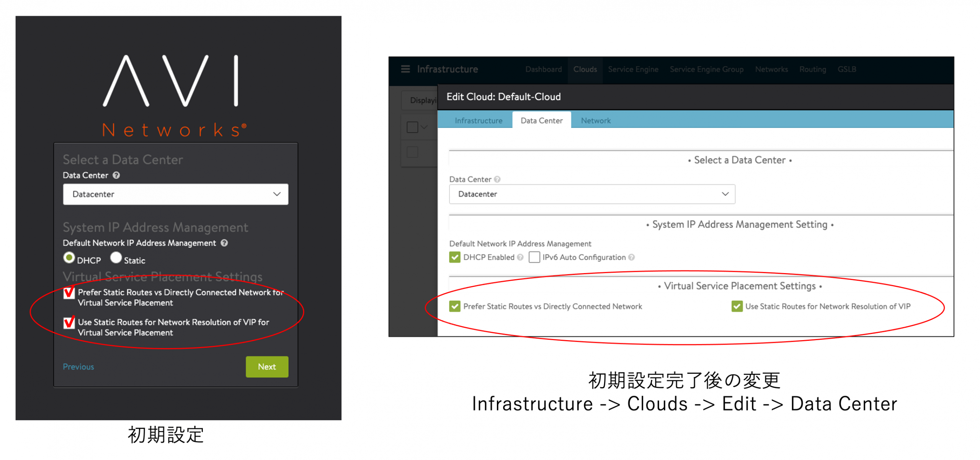Screen dimensions: 980x460
Task: Select the DHCP radio button
Action: tap(69, 258)
